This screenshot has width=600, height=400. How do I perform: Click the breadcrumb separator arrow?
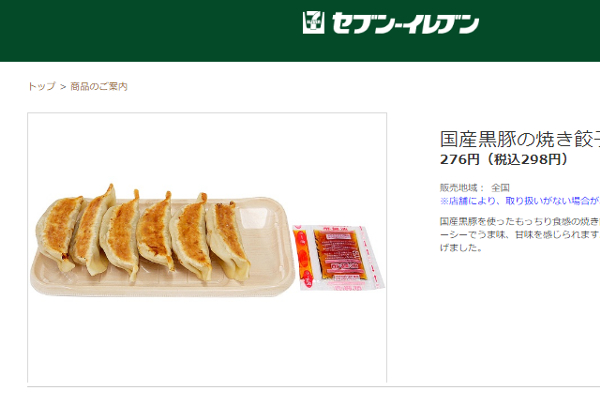pos(63,87)
